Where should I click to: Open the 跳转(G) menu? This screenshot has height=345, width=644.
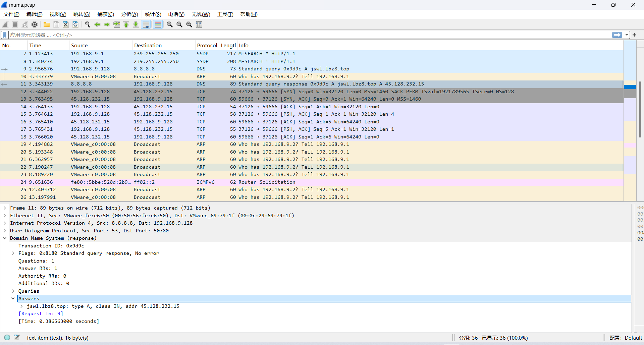pyautogui.click(x=82, y=14)
